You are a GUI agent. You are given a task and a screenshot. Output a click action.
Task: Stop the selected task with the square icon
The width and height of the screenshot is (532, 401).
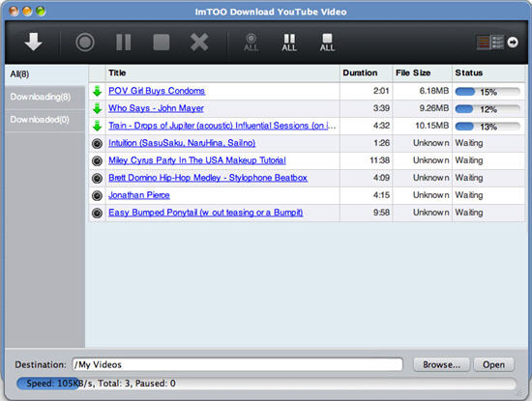[x=162, y=43]
